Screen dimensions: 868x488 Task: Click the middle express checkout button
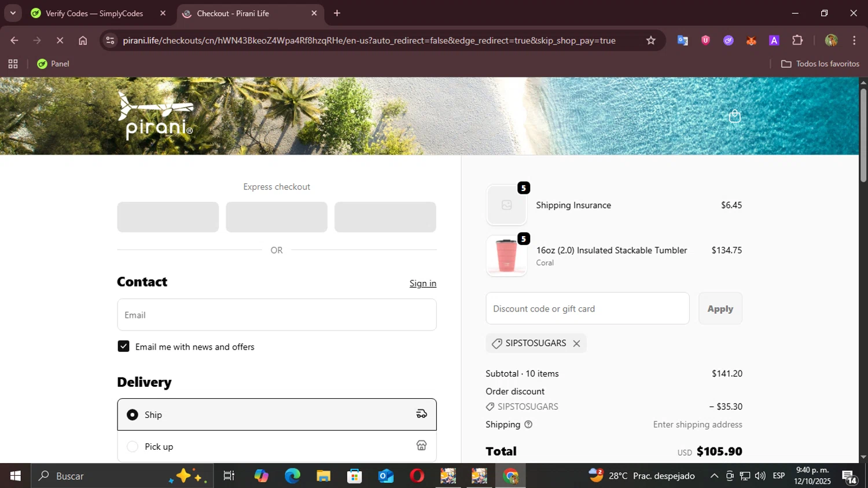(x=277, y=217)
